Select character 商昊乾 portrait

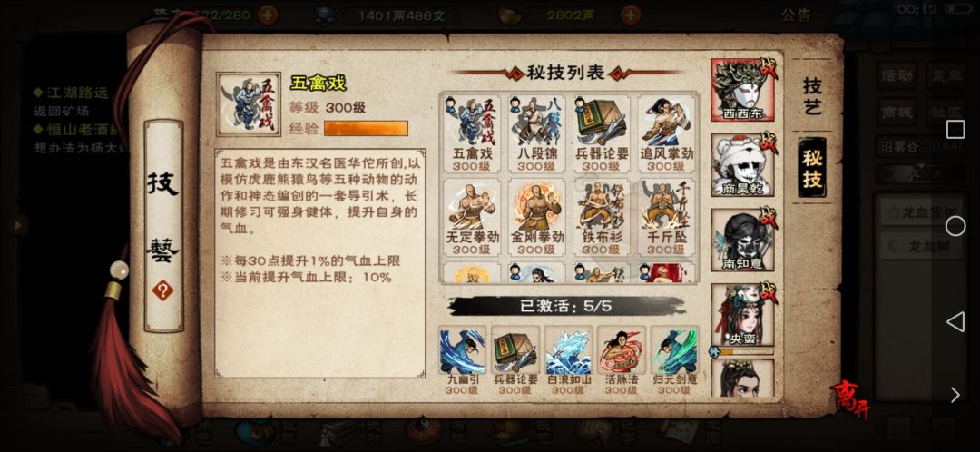pos(742,165)
